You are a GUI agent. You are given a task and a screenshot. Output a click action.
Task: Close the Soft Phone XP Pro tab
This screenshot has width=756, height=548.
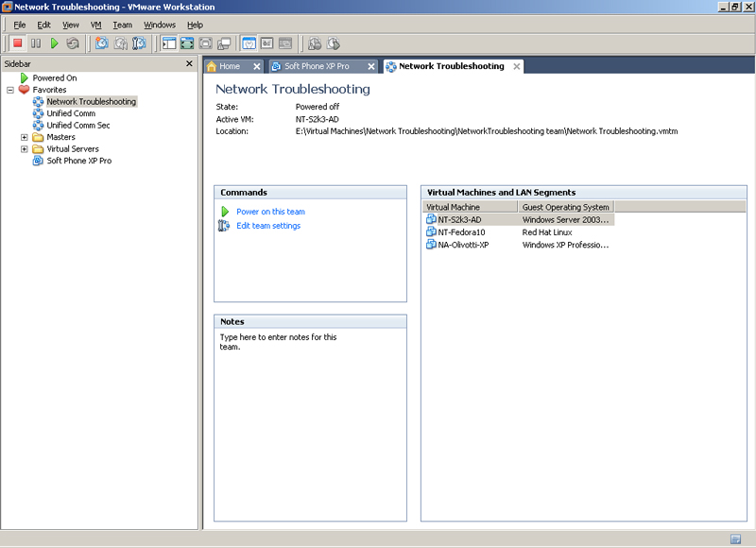370,66
